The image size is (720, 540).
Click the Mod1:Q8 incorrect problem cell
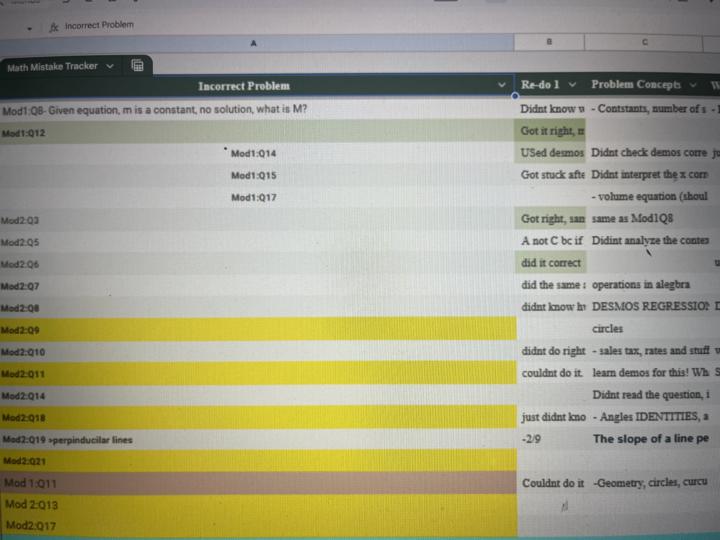point(257,110)
